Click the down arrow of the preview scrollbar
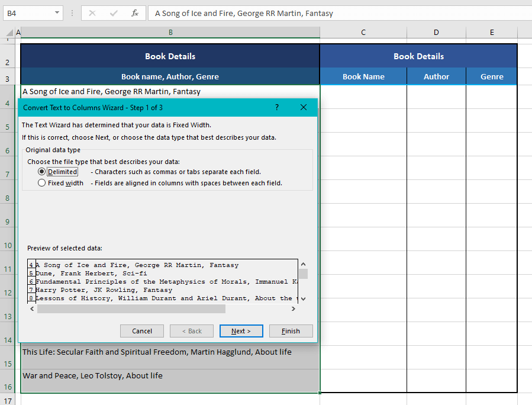This screenshot has height=405, width=532. (x=303, y=299)
